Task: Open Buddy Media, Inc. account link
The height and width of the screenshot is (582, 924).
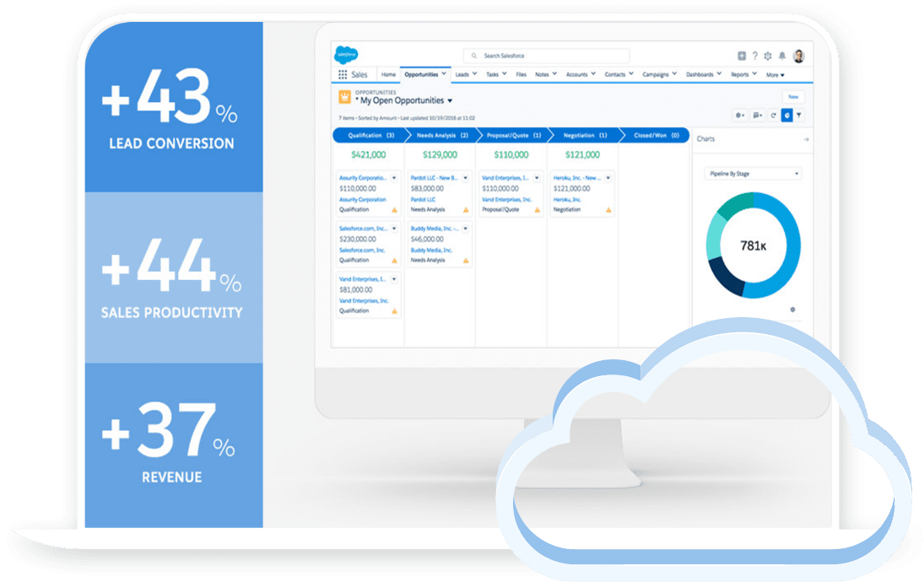Action: pyautogui.click(x=431, y=251)
